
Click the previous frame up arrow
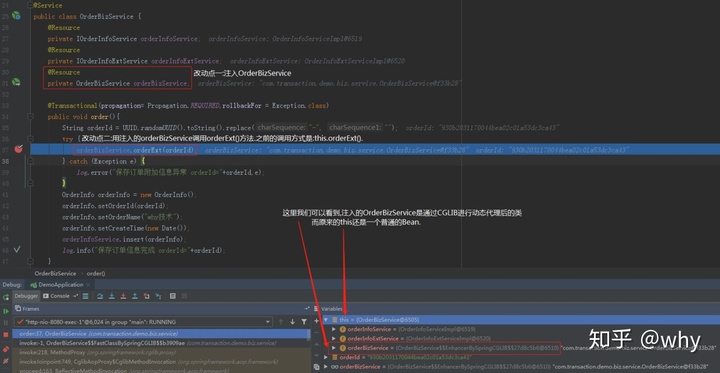click(x=281, y=322)
